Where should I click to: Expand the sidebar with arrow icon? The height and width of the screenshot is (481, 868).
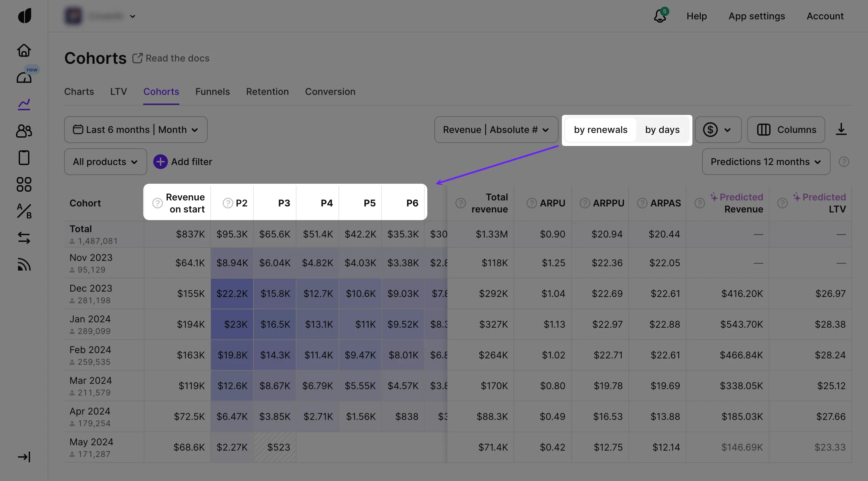click(x=24, y=457)
